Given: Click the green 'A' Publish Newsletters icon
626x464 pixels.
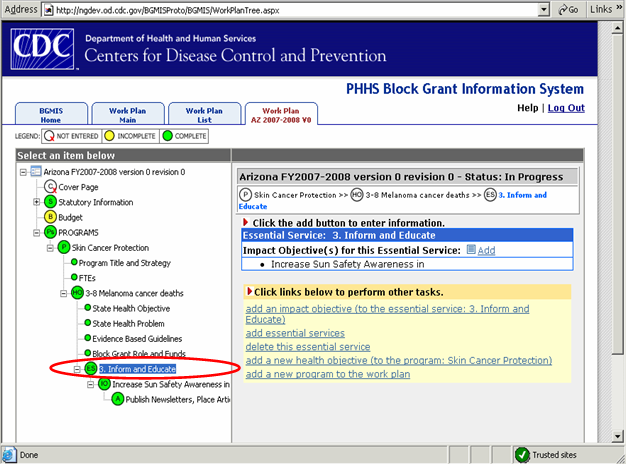Looking at the screenshot, I should click(118, 399).
